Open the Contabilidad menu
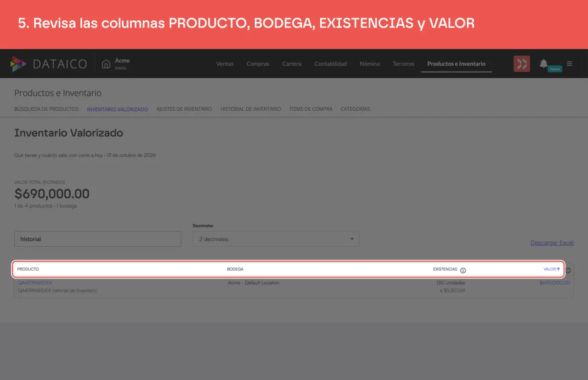The height and width of the screenshot is (380, 588). pos(331,64)
